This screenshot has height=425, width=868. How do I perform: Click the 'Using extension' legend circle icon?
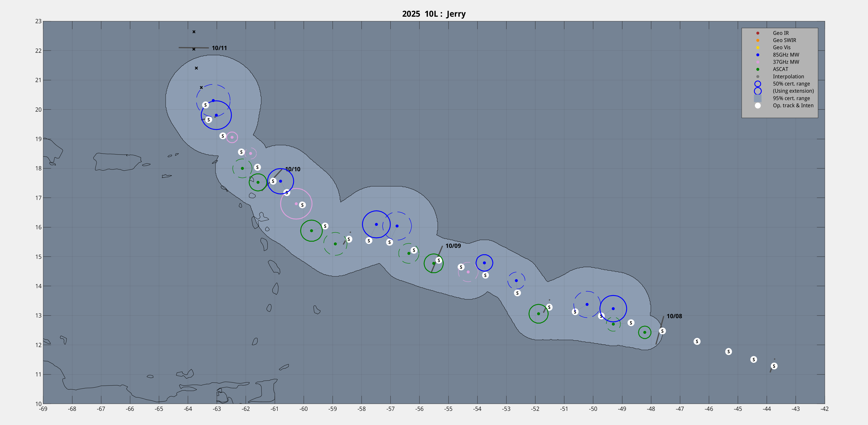757,91
